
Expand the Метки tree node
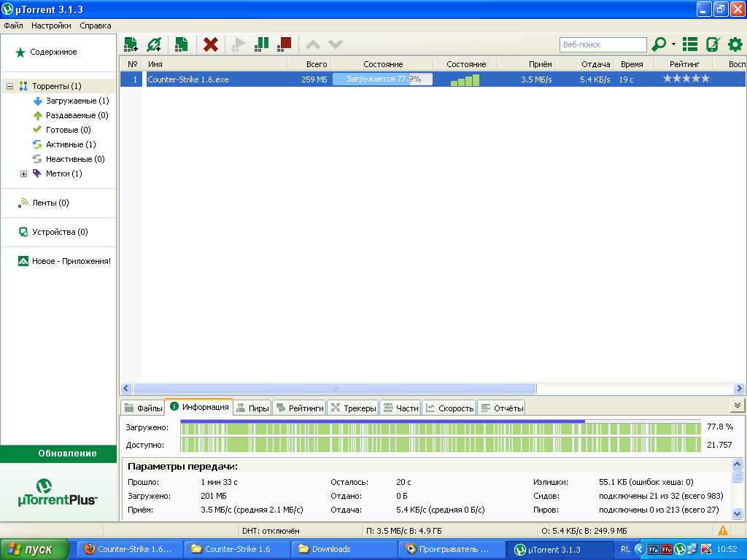coord(23,174)
